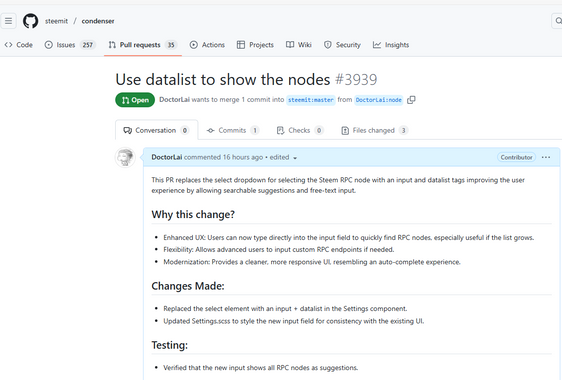Click the '16 hours ago' timestamp
The height and width of the screenshot is (380, 562).
(x=243, y=157)
